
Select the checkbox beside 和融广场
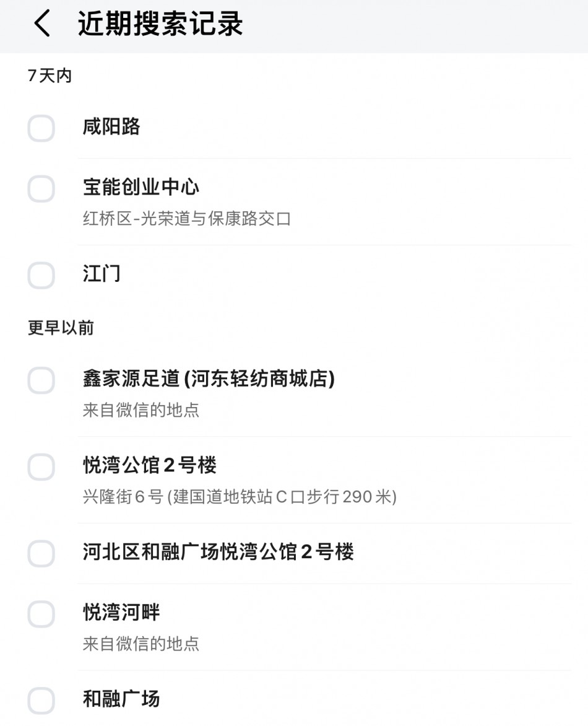41,700
